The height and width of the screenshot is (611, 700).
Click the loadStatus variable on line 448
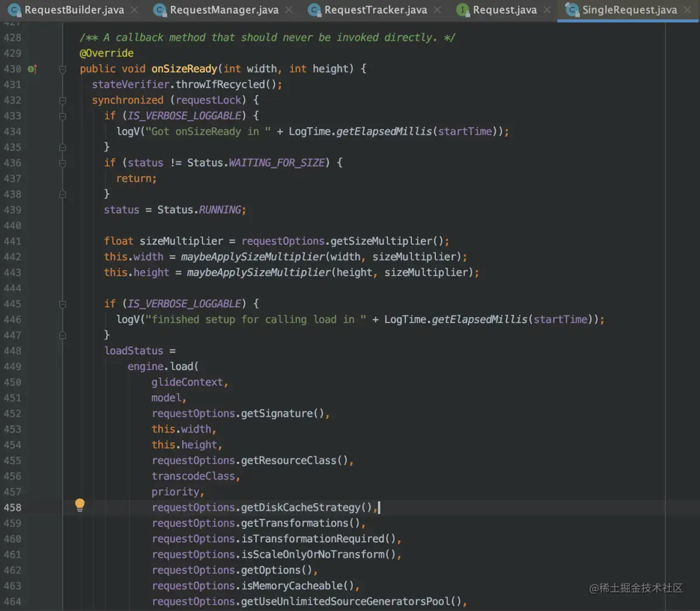click(x=134, y=351)
